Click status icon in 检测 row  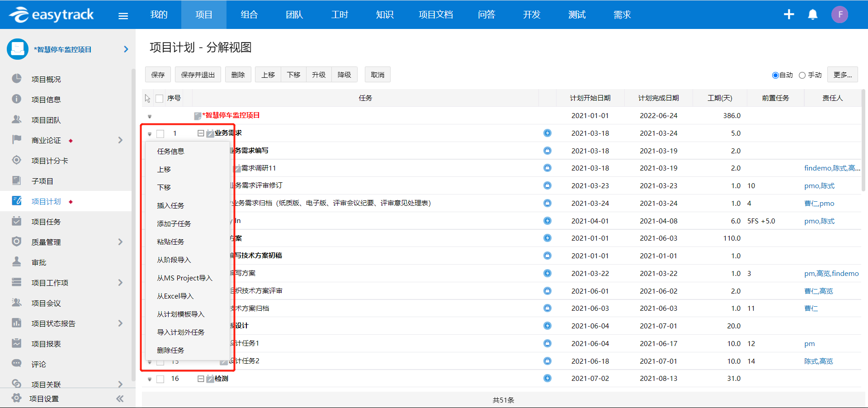547,378
